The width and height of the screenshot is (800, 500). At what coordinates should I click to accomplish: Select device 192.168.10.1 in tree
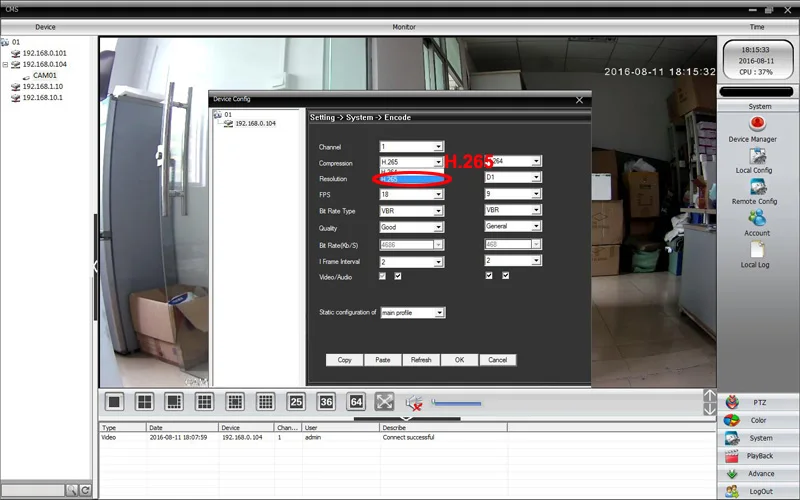43,97
